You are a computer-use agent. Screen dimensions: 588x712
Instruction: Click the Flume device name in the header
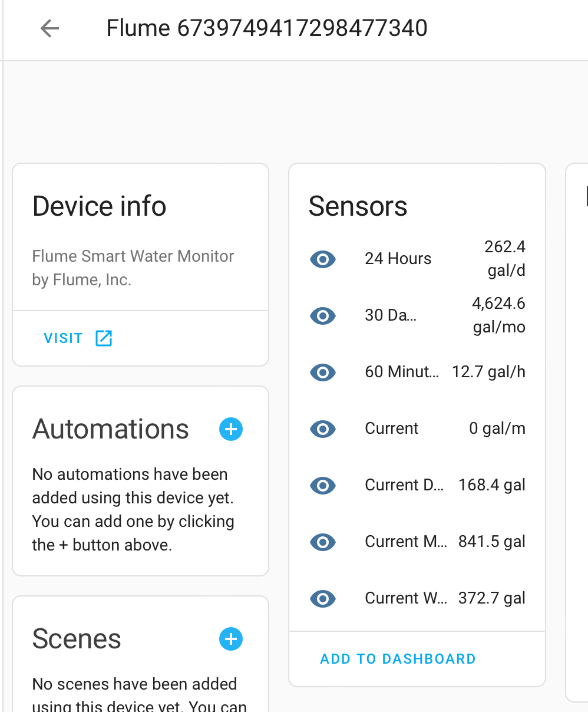(x=266, y=28)
